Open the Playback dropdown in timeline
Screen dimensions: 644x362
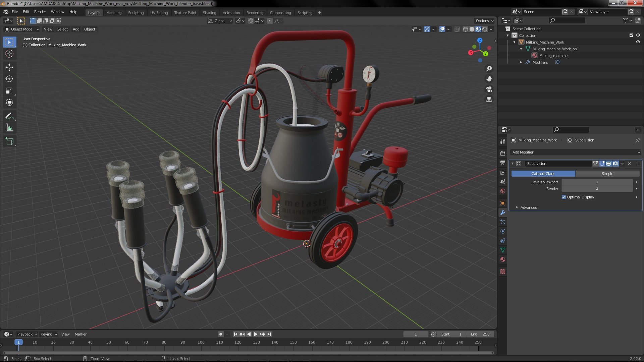[27, 334]
